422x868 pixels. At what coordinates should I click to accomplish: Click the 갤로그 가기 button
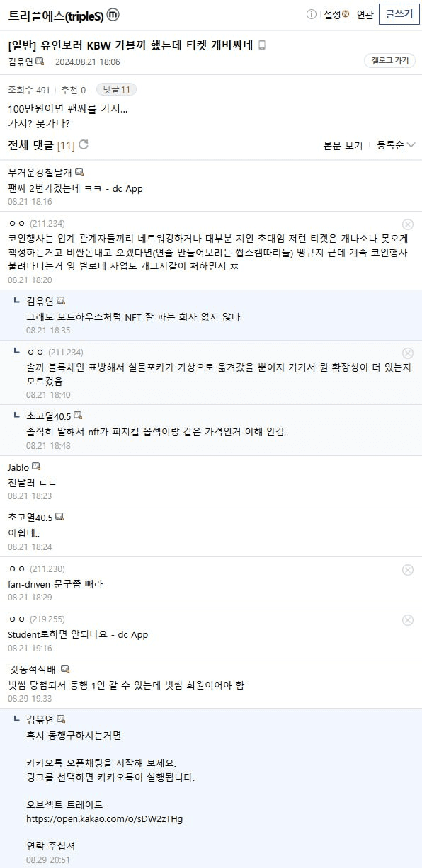390,61
